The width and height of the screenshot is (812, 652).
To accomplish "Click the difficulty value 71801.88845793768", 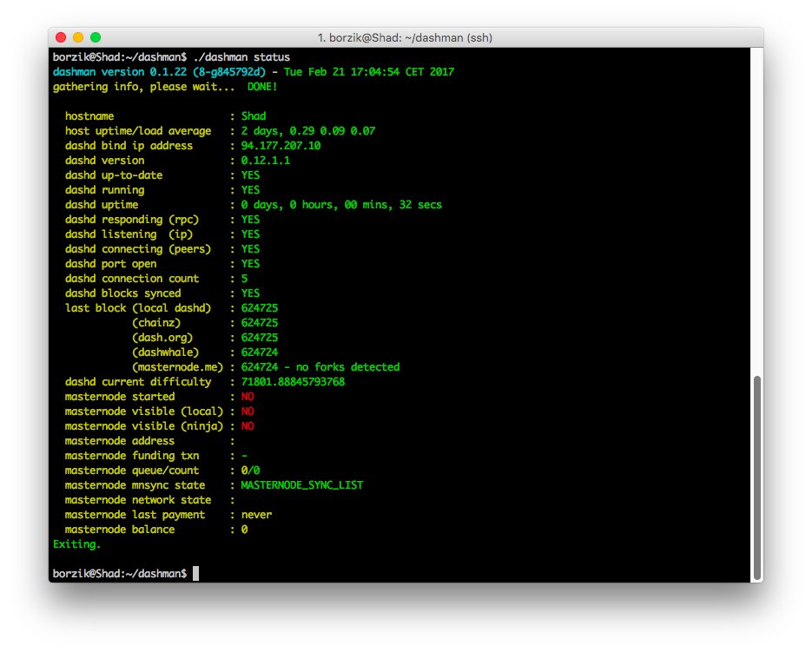I will tap(294, 382).
